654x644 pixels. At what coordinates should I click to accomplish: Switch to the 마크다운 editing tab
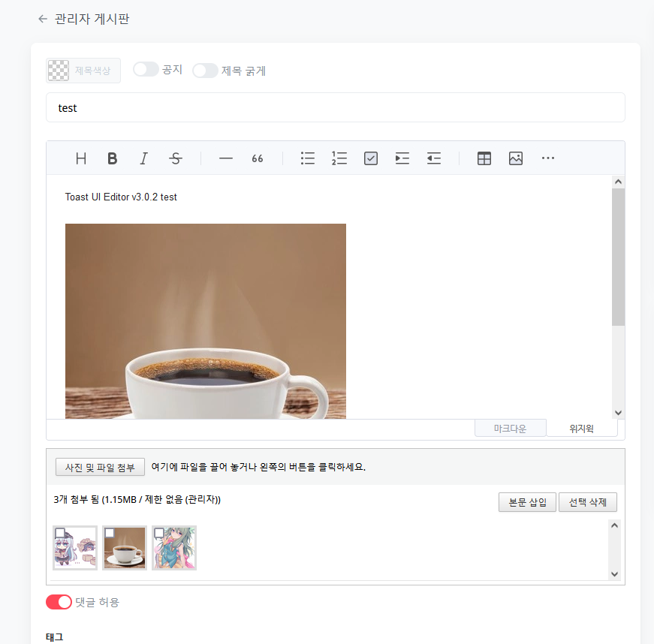tap(510, 428)
